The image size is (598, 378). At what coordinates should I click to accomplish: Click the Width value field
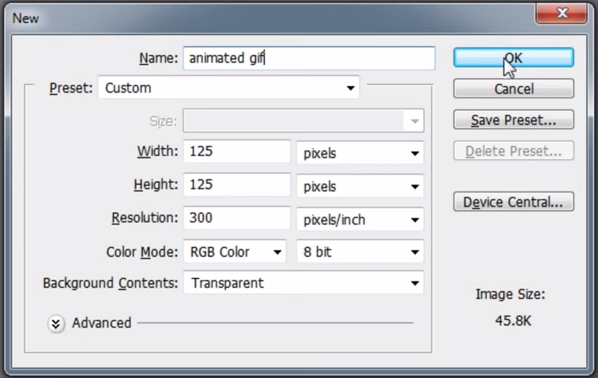(237, 151)
